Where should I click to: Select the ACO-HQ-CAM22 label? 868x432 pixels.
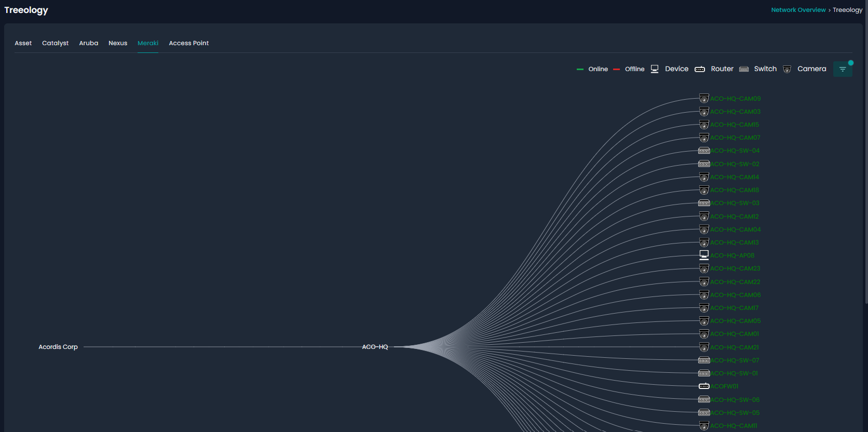[x=736, y=282]
